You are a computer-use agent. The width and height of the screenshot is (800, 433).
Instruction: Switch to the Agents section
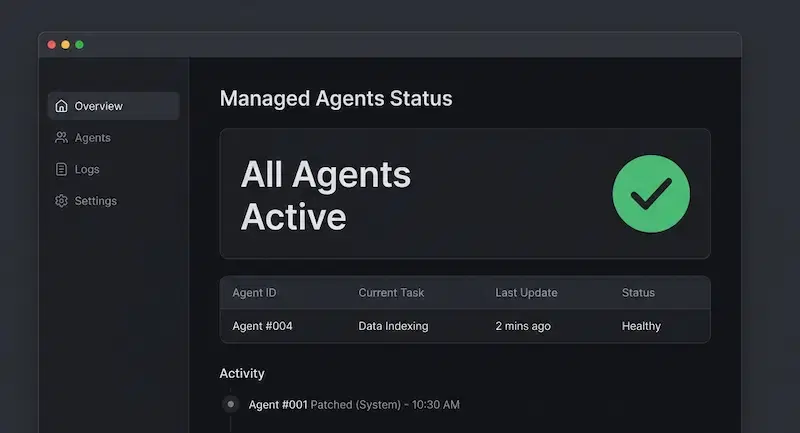point(92,138)
